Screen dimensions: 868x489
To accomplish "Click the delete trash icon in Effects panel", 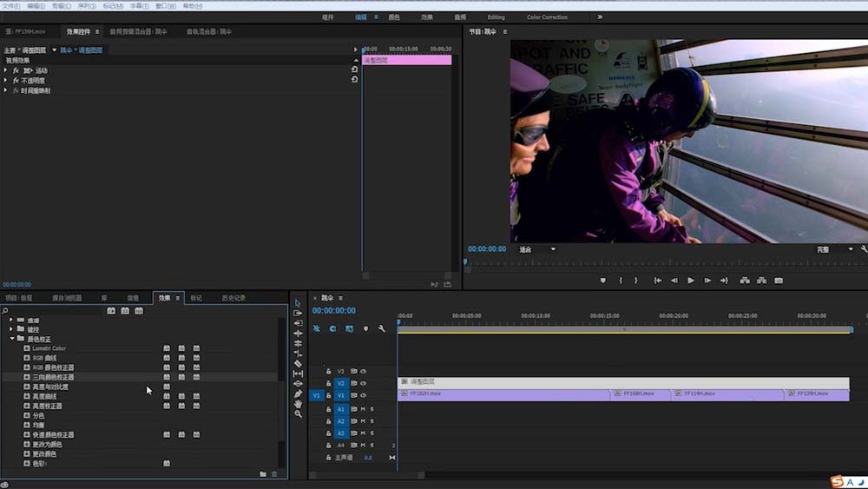I will coord(274,474).
